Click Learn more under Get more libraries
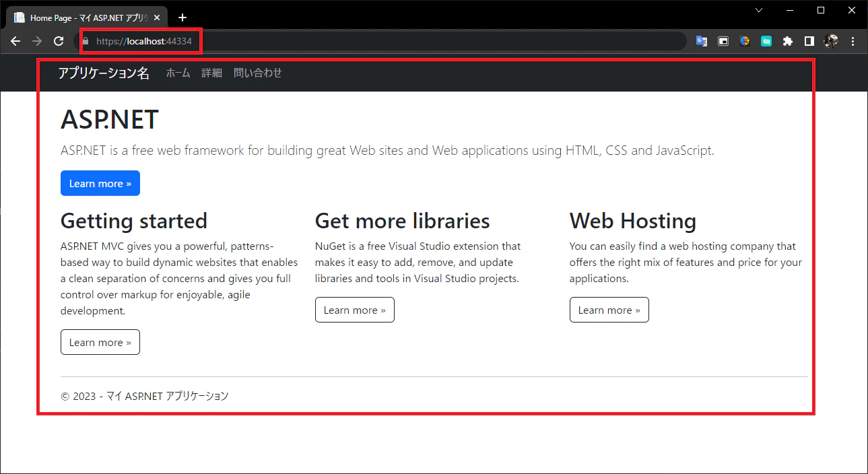The width and height of the screenshot is (868, 474). (355, 310)
